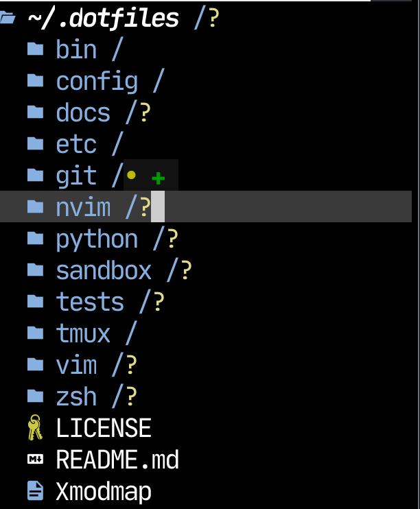
Task: Expand the git directory
Action: (x=76, y=176)
